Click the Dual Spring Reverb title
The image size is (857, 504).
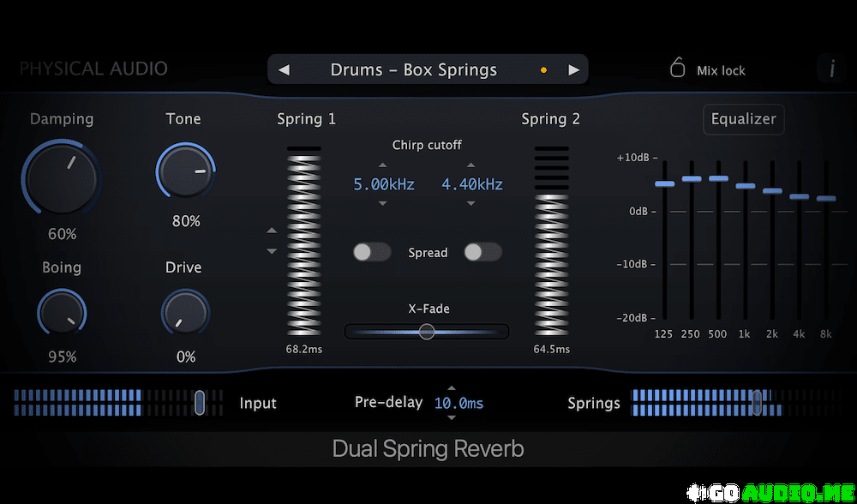(428, 449)
